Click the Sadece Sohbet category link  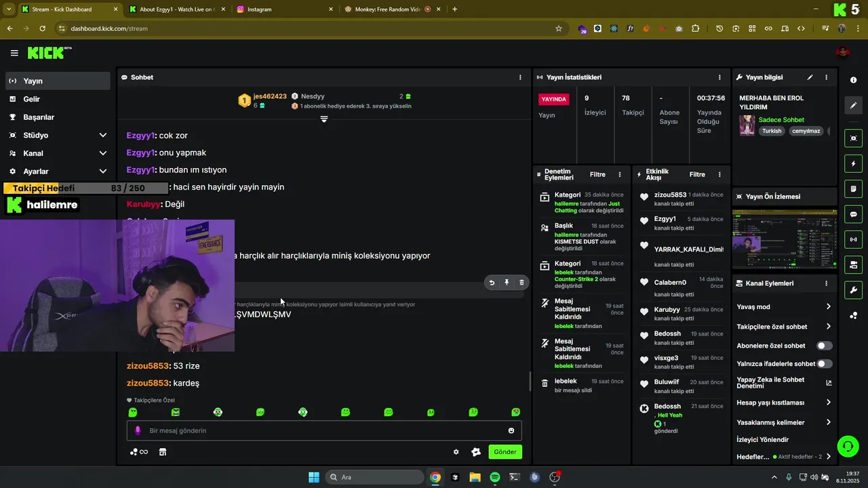click(781, 120)
